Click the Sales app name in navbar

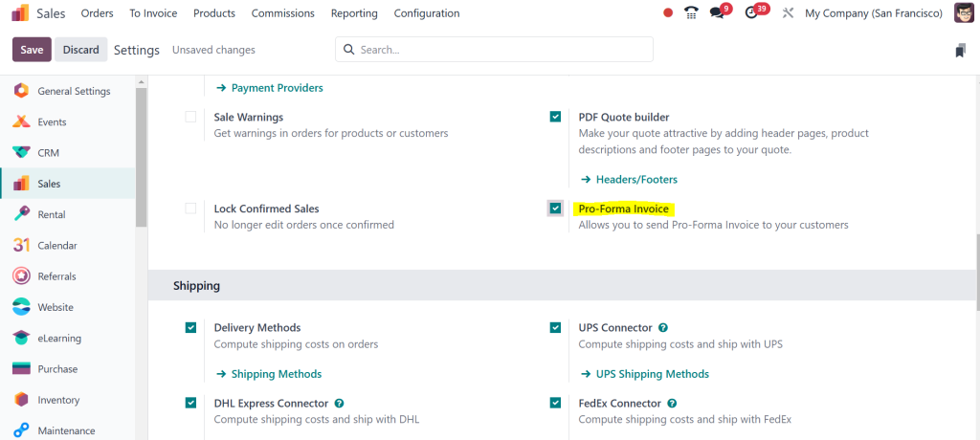coord(51,13)
